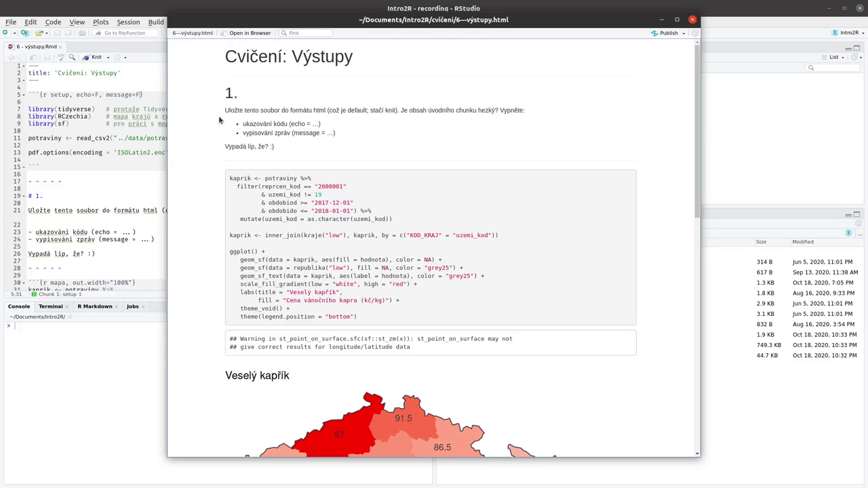
Task: Open the Session menu
Action: tap(128, 22)
